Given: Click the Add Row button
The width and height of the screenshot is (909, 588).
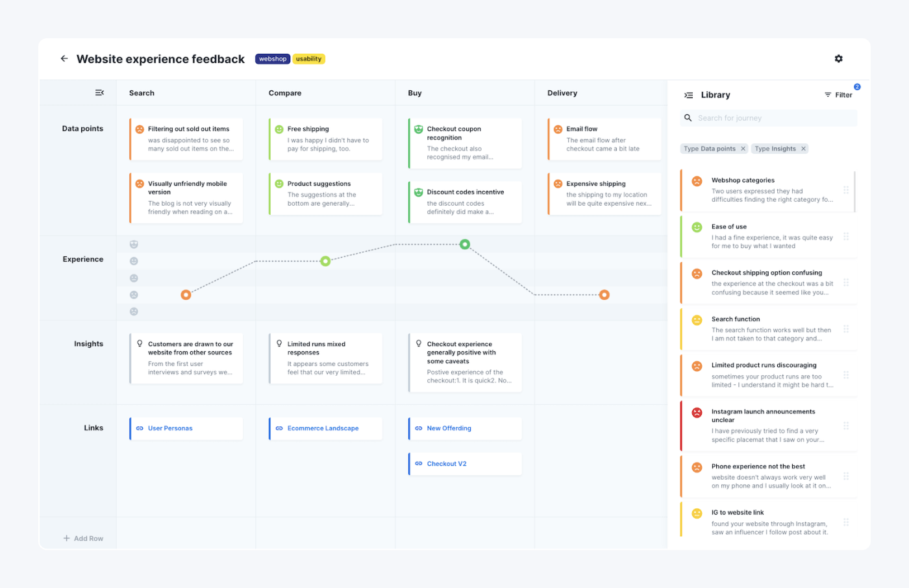Looking at the screenshot, I should (83, 538).
